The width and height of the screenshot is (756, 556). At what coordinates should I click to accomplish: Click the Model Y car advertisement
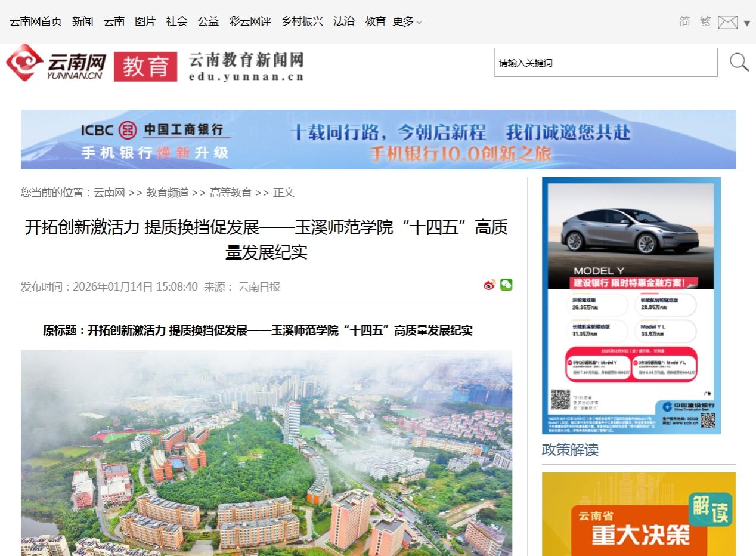631,305
